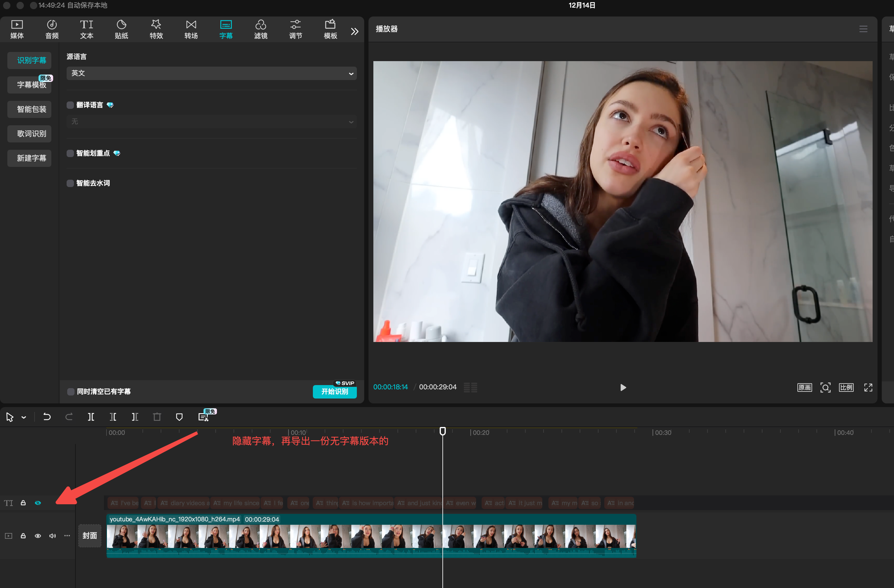Hide the subtitle track with eye icon
Viewport: 894px width, 588px height.
tap(38, 503)
